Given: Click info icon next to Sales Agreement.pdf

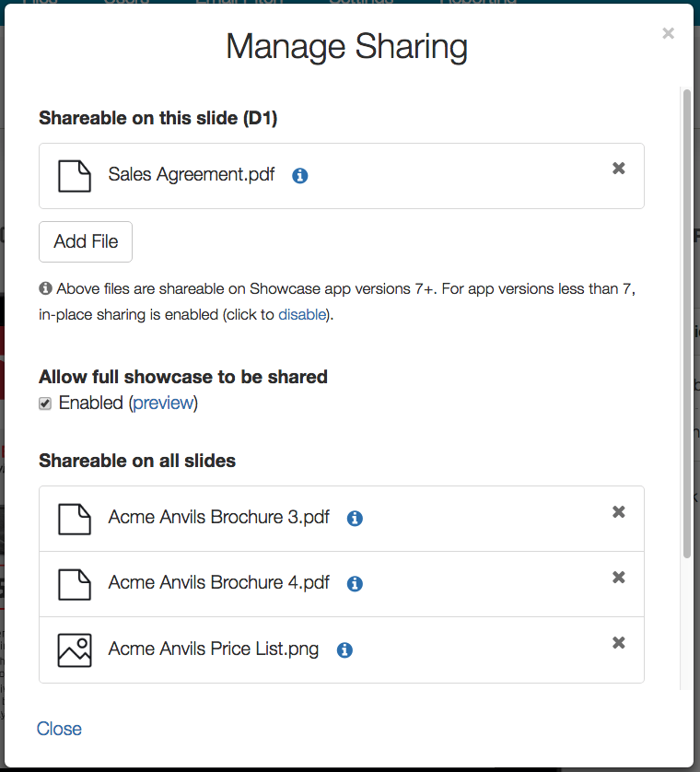Looking at the screenshot, I should click(299, 176).
